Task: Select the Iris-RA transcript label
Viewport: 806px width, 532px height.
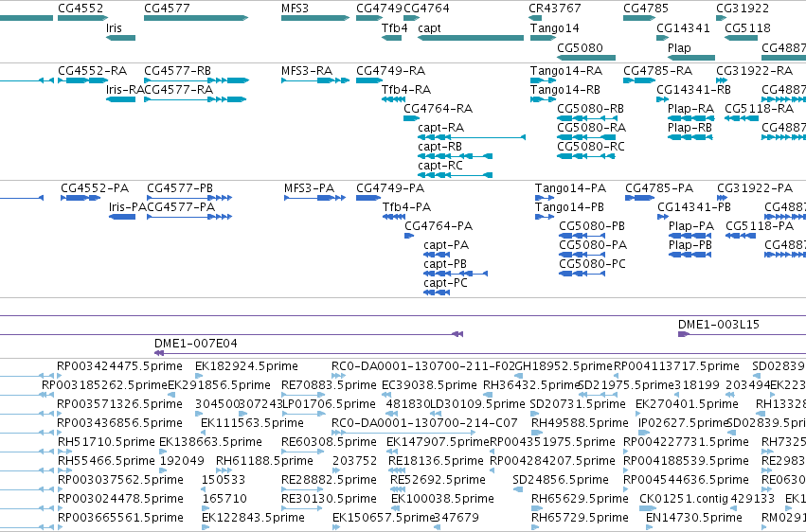Action: tap(125, 90)
